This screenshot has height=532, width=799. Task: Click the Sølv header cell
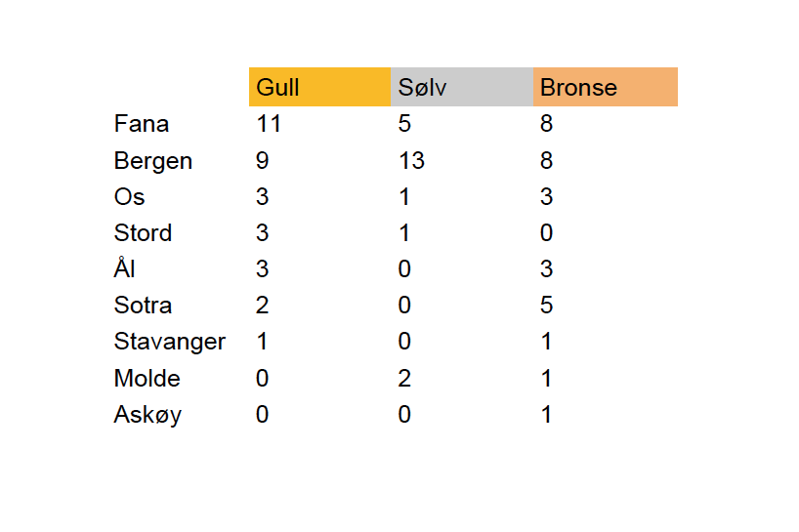(462, 87)
